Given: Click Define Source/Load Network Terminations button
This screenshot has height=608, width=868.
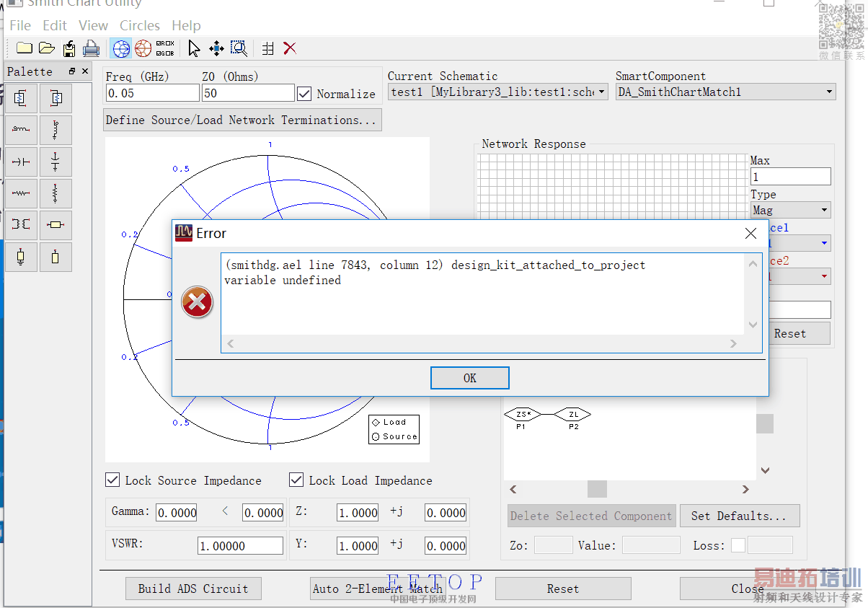Looking at the screenshot, I should [242, 120].
